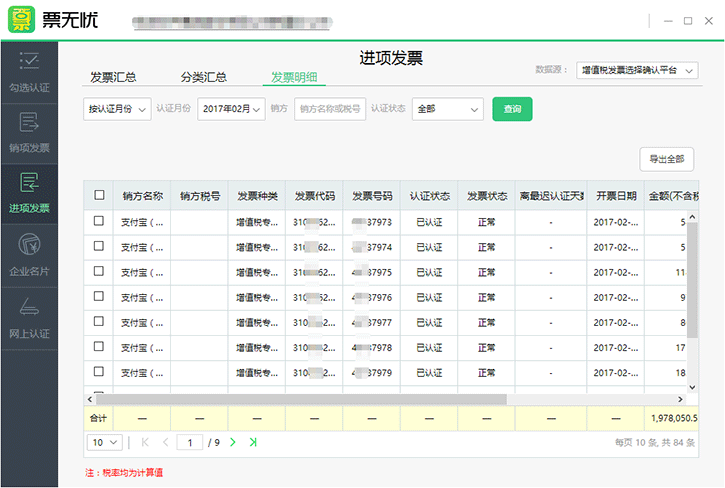Click the horizontal scroll-right arrow
725x488 pixels.
click(x=680, y=399)
